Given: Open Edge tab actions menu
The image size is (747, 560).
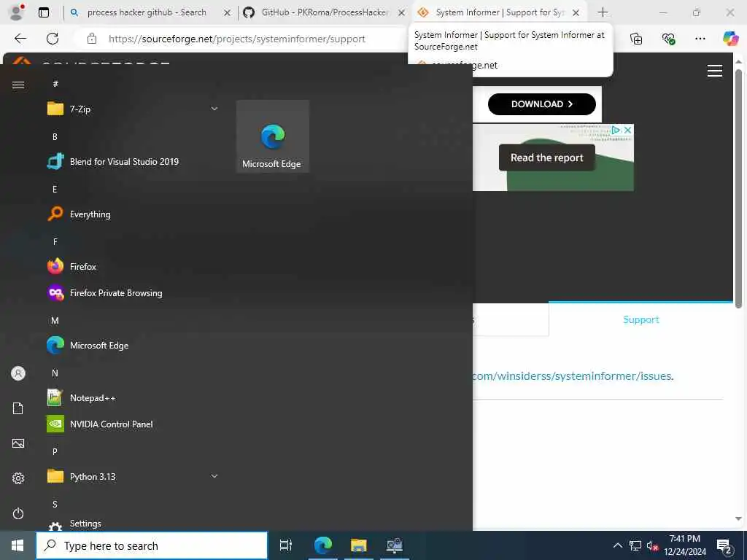Looking at the screenshot, I should tap(43, 12).
